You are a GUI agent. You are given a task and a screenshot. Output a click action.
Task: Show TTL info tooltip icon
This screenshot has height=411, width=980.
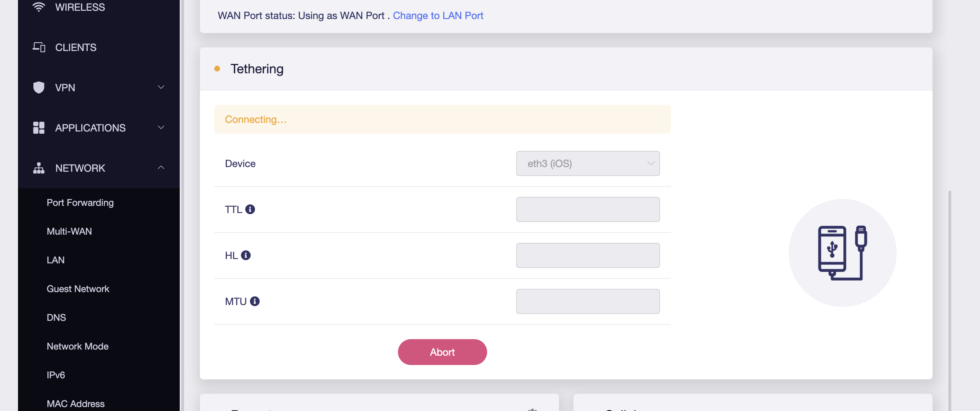point(250,209)
